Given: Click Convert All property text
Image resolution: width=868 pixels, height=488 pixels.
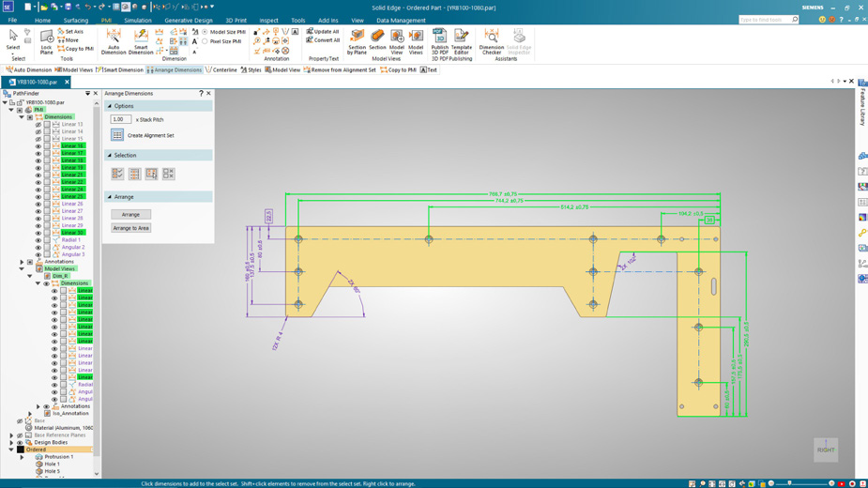Looking at the screenshot, I should coord(324,39).
